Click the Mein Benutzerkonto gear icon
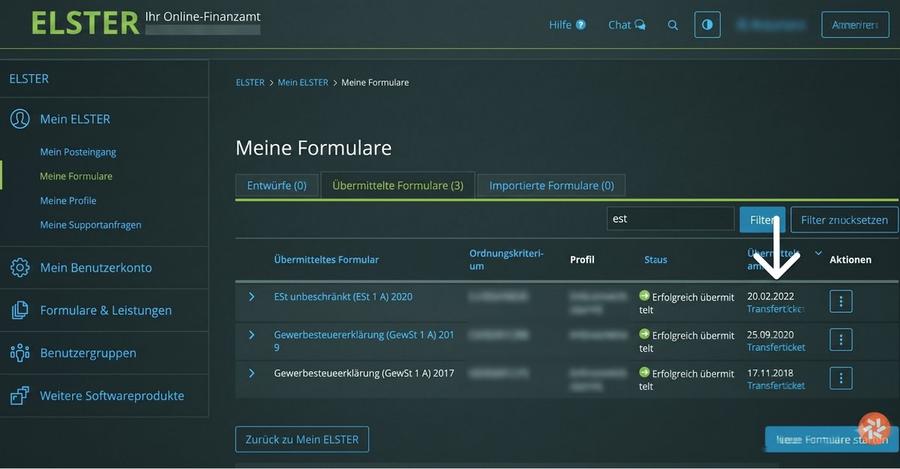The image size is (900, 469). coord(20,268)
